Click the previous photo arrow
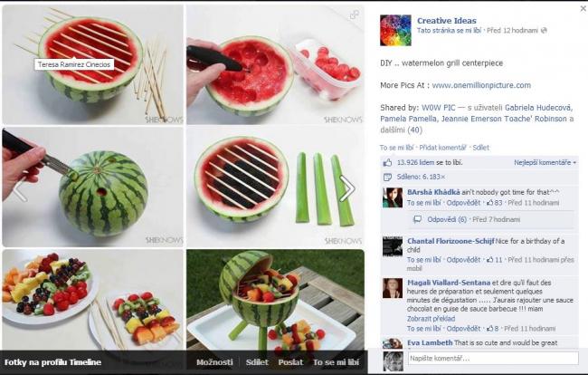588x375 pixels. point(20,188)
